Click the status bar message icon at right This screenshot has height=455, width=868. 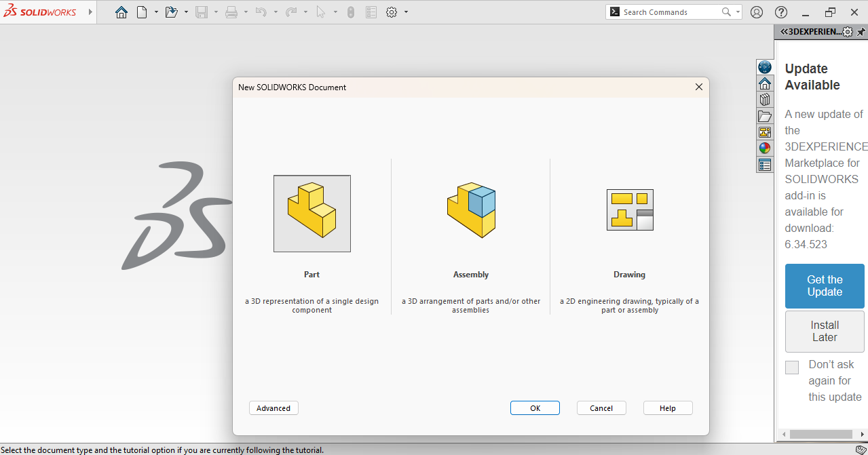click(861, 450)
